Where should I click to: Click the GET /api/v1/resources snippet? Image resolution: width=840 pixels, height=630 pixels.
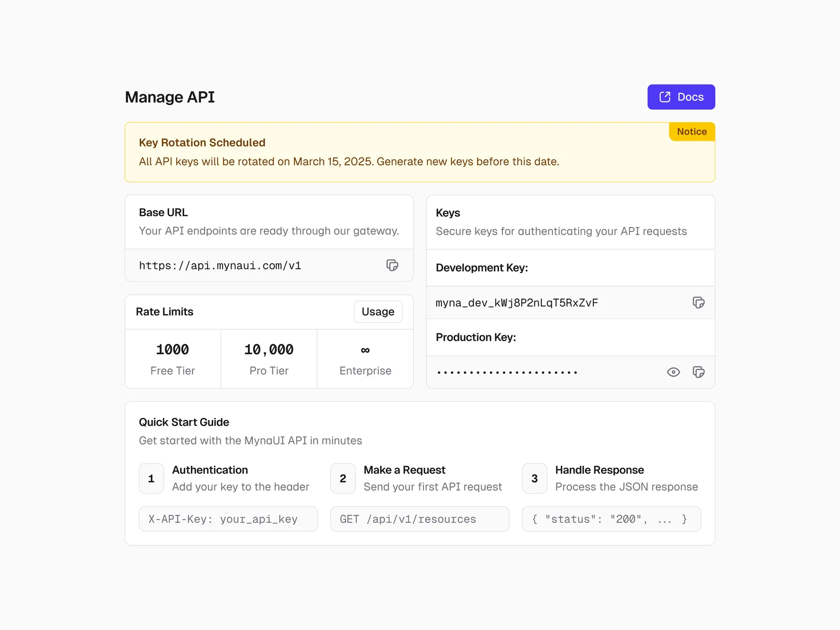pos(419,519)
